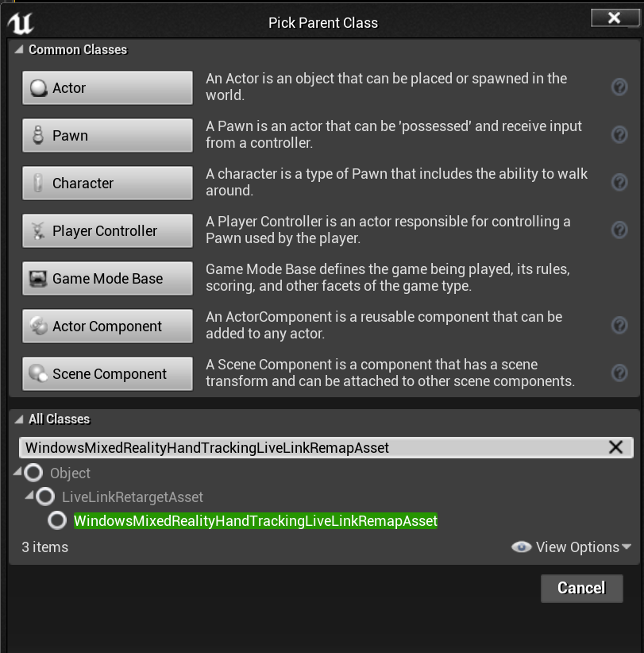Choose Character as the parent class
This screenshot has height=653, width=644.
107,183
